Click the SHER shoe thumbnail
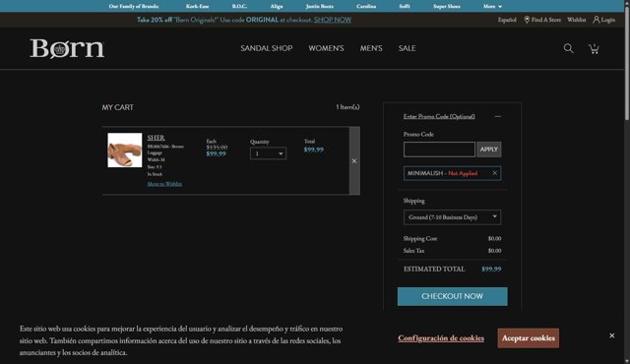 coord(125,151)
